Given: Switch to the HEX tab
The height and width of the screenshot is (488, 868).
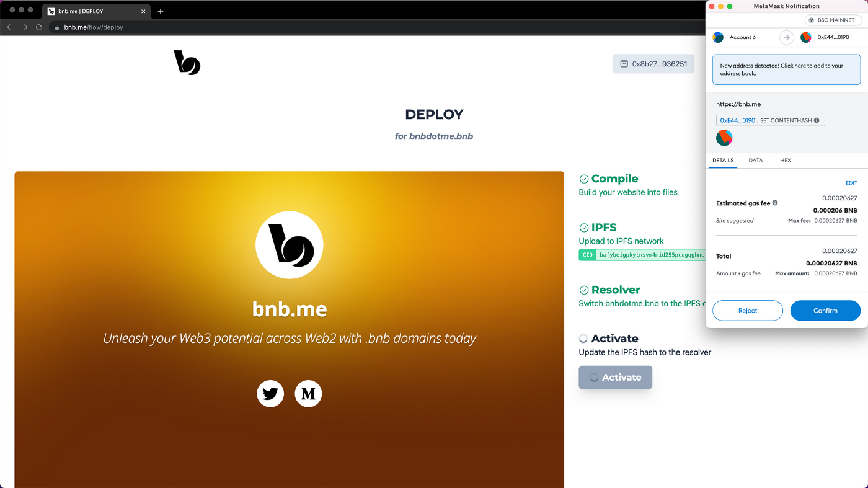Looking at the screenshot, I should pos(786,161).
